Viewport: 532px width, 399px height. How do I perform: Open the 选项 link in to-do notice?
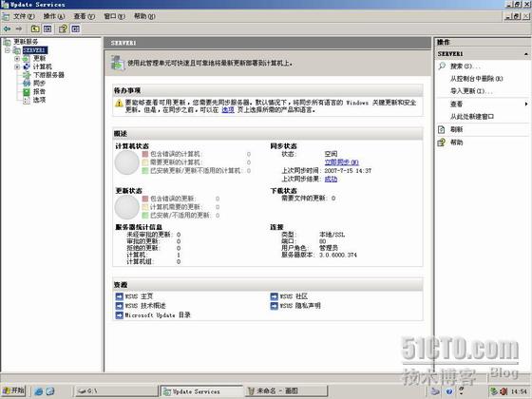point(228,110)
